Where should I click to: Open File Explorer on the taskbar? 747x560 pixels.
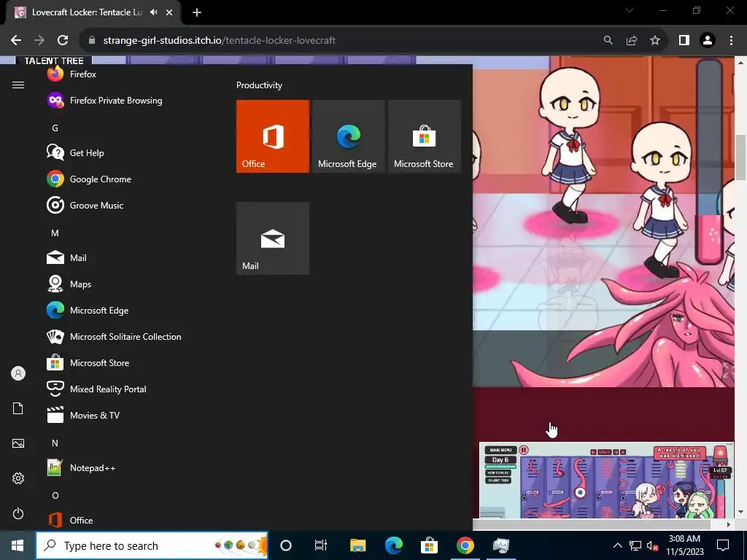(357, 545)
